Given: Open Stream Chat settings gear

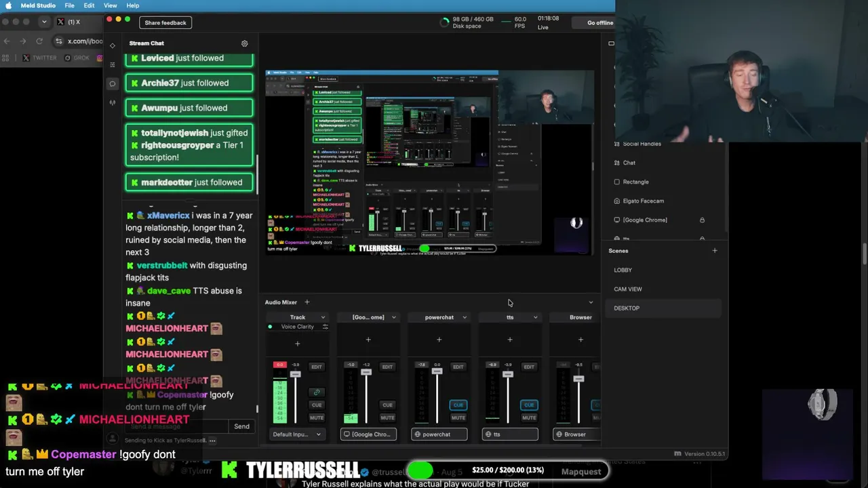Looking at the screenshot, I should (x=245, y=43).
